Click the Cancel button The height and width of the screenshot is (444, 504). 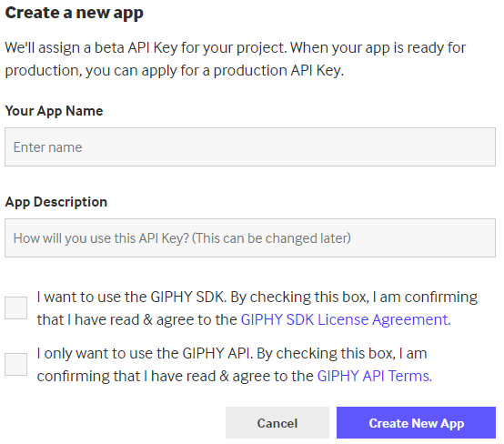277,423
